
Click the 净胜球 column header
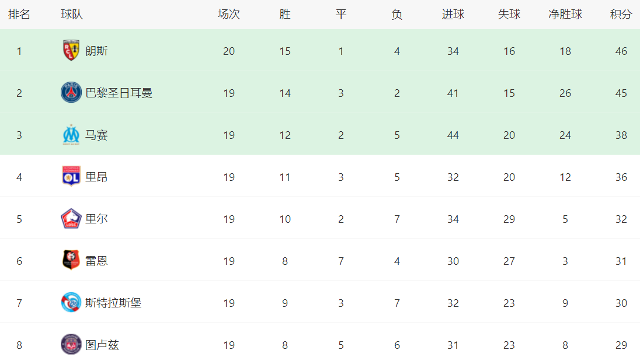click(x=565, y=15)
